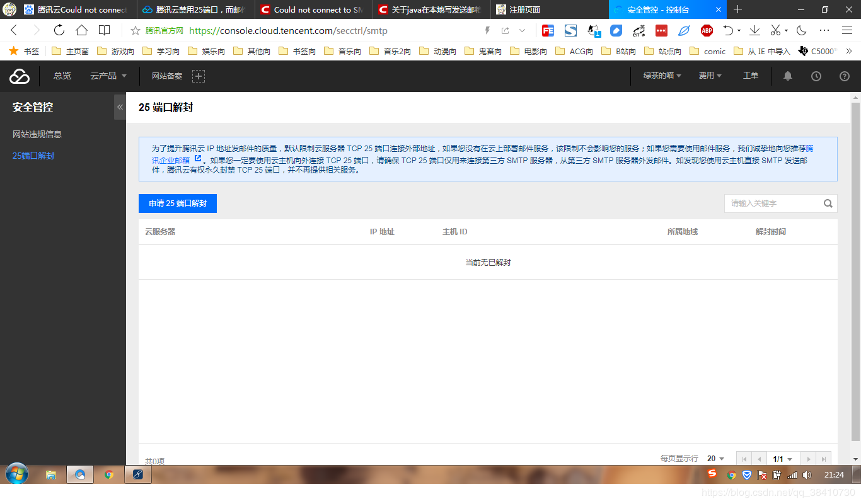
Task: Click the magnifier icon in the keyword search box
Action: click(828, 203)
